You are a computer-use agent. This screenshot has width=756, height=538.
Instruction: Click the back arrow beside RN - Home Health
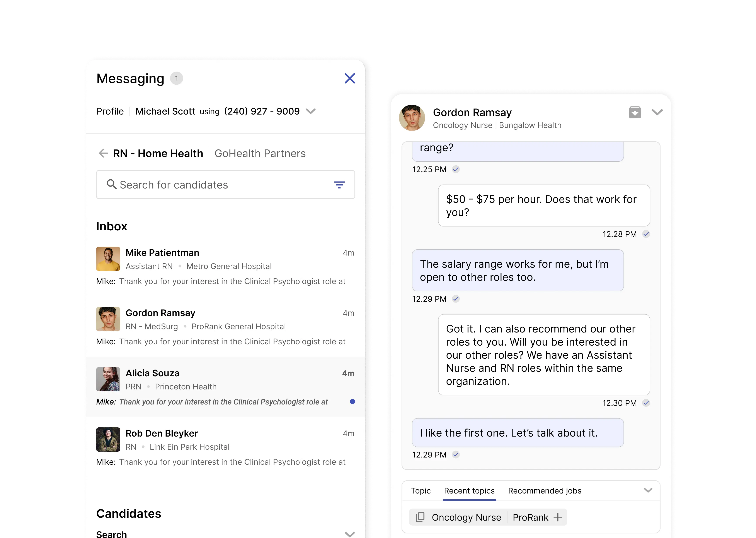103,153
